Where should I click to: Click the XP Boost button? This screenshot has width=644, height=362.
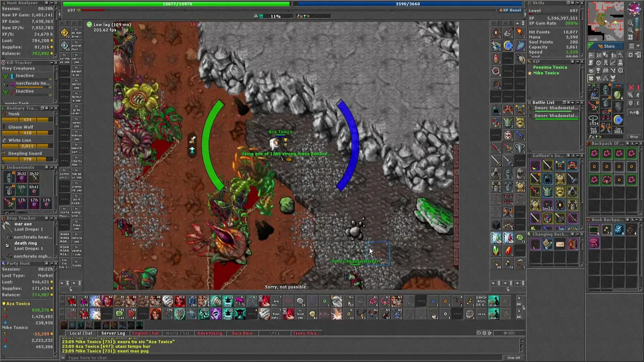510,10
